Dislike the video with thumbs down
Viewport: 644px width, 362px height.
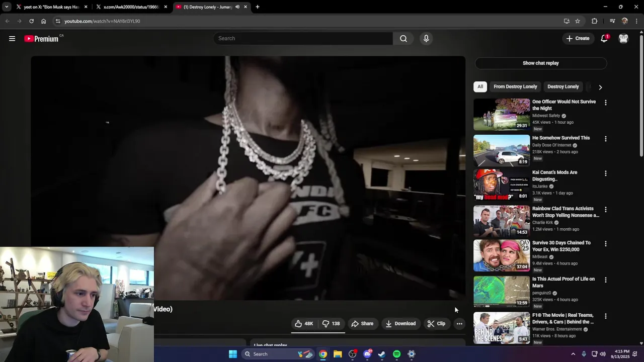point(331,324)
